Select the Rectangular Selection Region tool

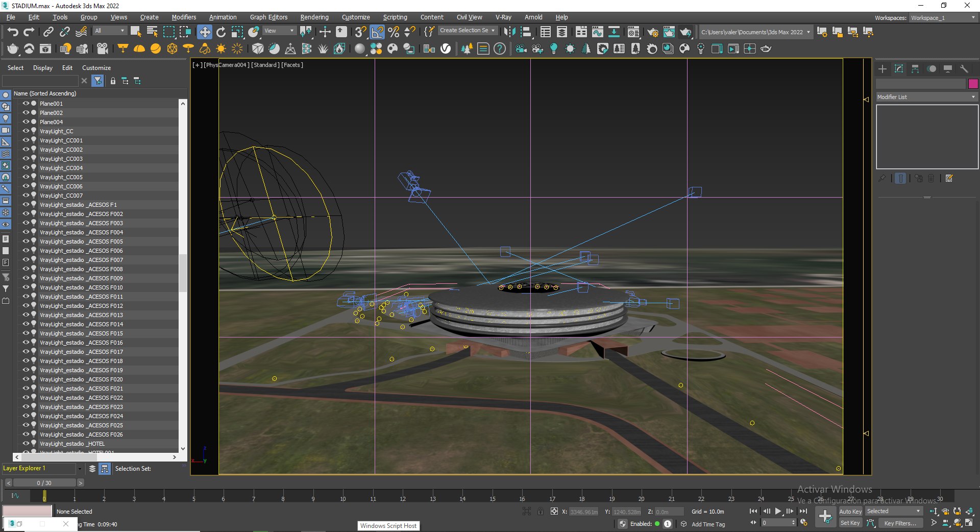(168, 32)
